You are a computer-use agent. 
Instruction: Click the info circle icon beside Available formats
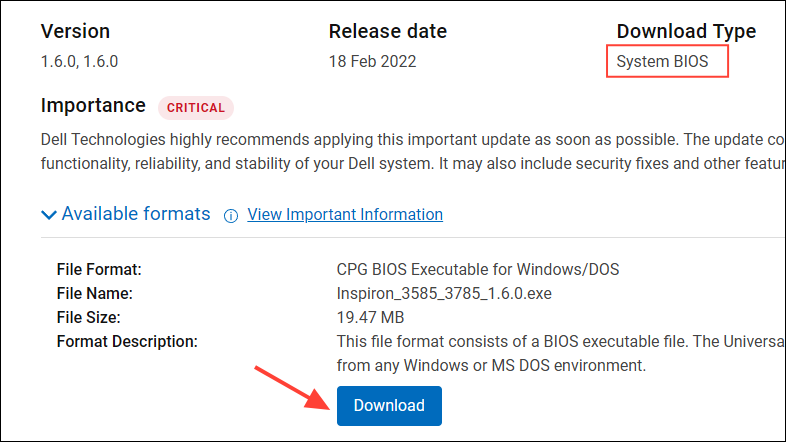(x=231, y=216)
